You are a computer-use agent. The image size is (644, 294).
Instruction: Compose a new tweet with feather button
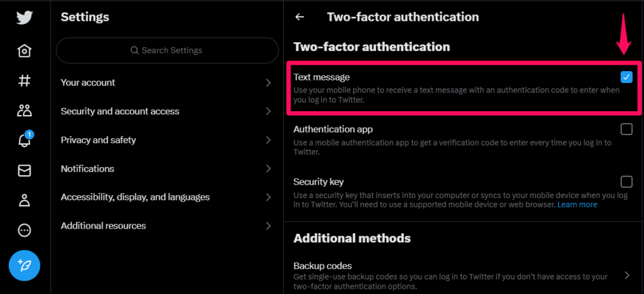[25, 266]
